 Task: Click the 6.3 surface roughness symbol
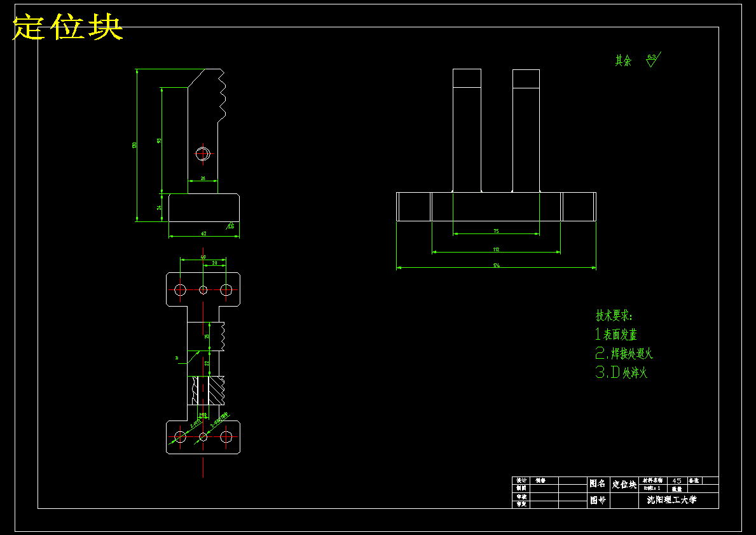tap(653, 59)
